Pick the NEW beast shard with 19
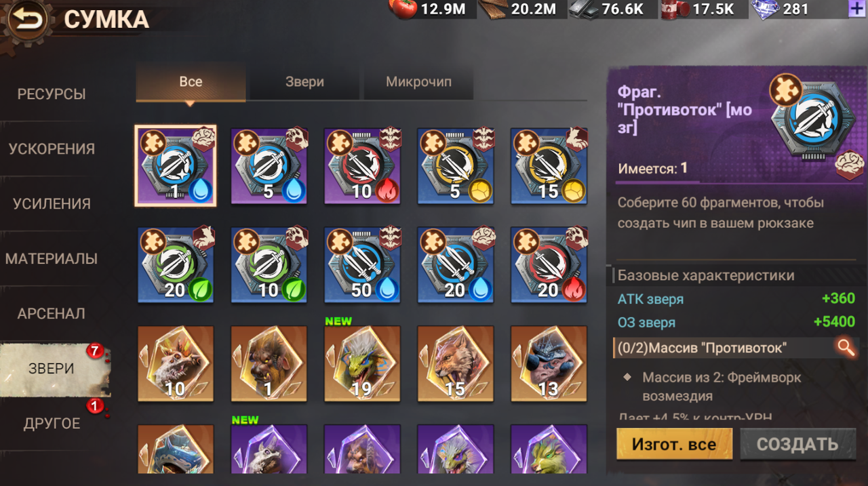The width and height of the screenshot is (868, 486). point(362,363)
